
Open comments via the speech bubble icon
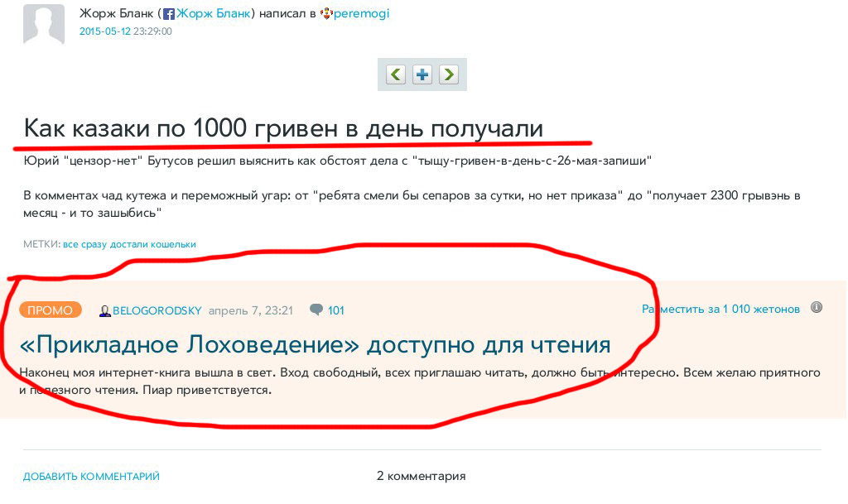tap(316, 310)
